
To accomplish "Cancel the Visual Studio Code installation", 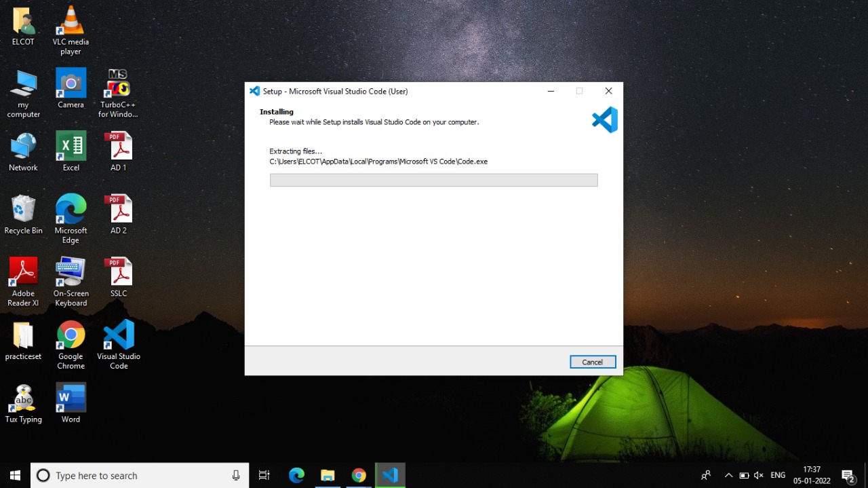I will coord(593,362).
